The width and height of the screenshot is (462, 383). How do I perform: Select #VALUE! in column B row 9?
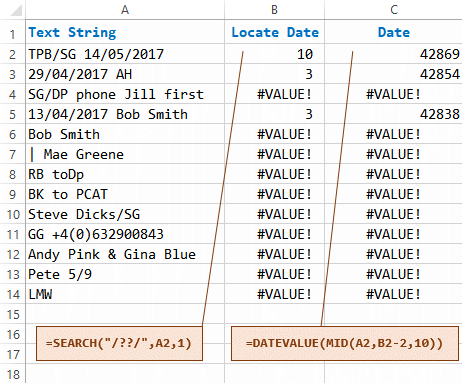(x=274, y=194)
